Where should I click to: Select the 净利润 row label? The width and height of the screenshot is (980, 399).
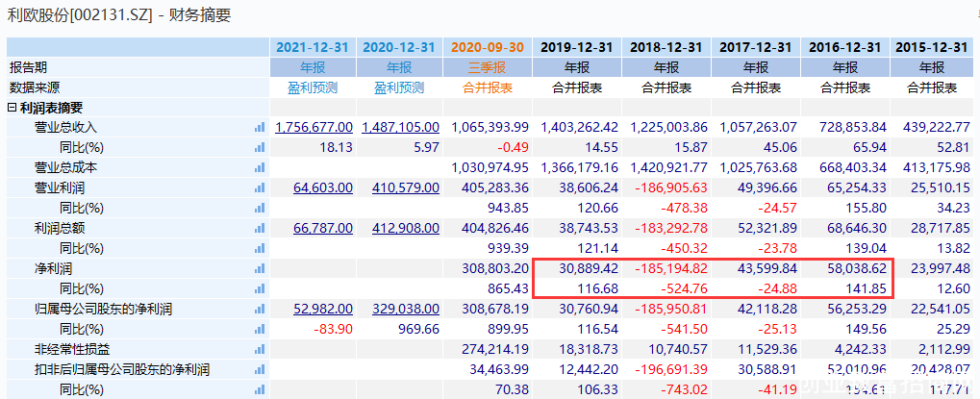pos(53,269)
